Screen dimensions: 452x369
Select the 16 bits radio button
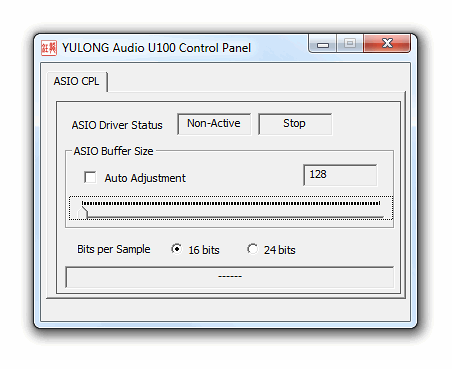point(176,249)
